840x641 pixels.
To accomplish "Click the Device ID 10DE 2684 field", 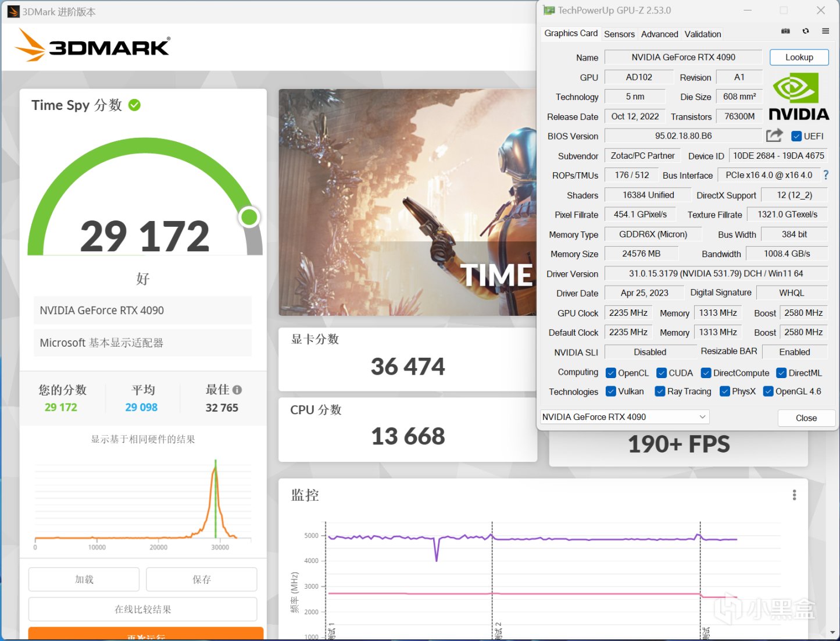I will tap(778, 155).
